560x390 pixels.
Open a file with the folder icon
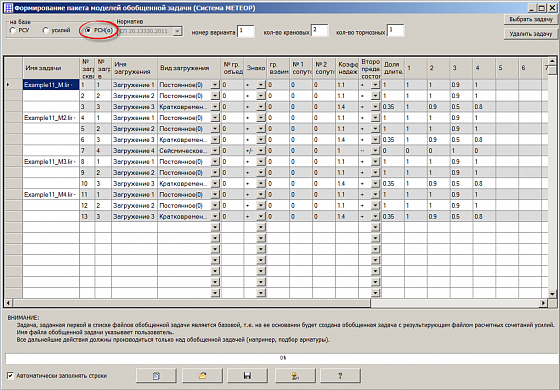point(202,376)
